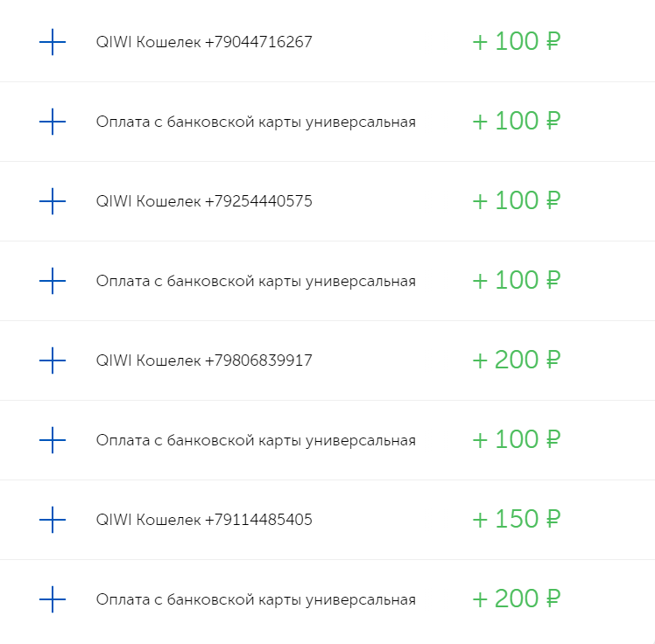
Task: Click plus icon of the +200 ₽ bank card payment
Action: tap(53, 599)
